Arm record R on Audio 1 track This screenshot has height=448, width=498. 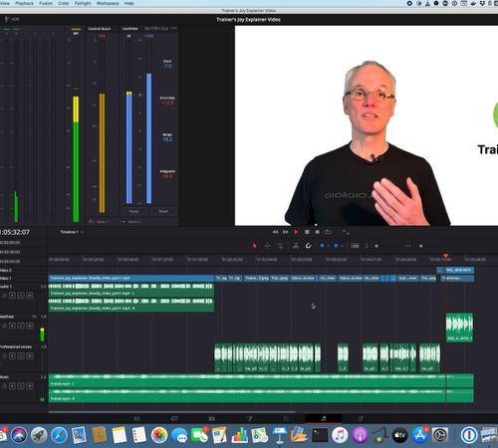pyautogui.click(x=12, y=296)
